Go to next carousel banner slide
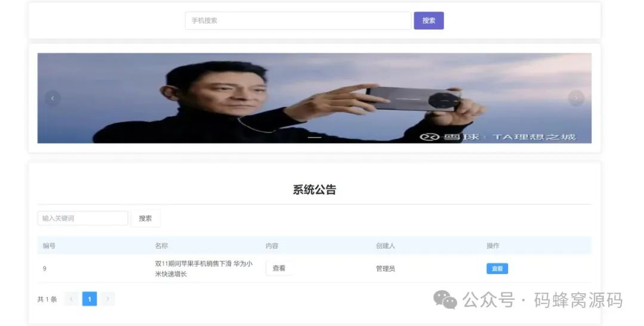Screen dimensions: 644x326 pyautogui.click(x=576, y=98)
